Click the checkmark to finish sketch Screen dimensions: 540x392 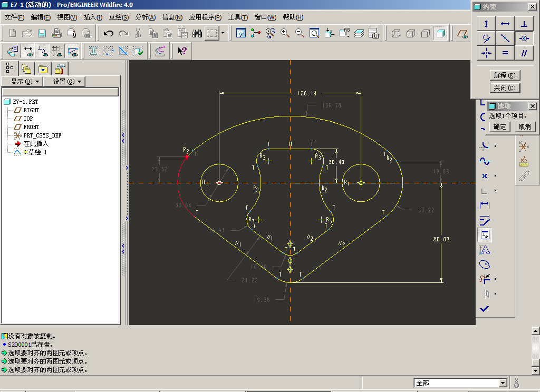pyautogui.click(x=485, y=308)
